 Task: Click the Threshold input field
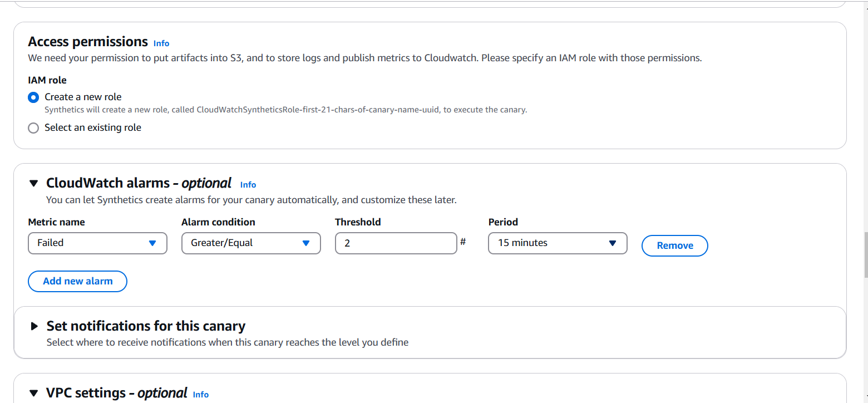tap(396, 243)
